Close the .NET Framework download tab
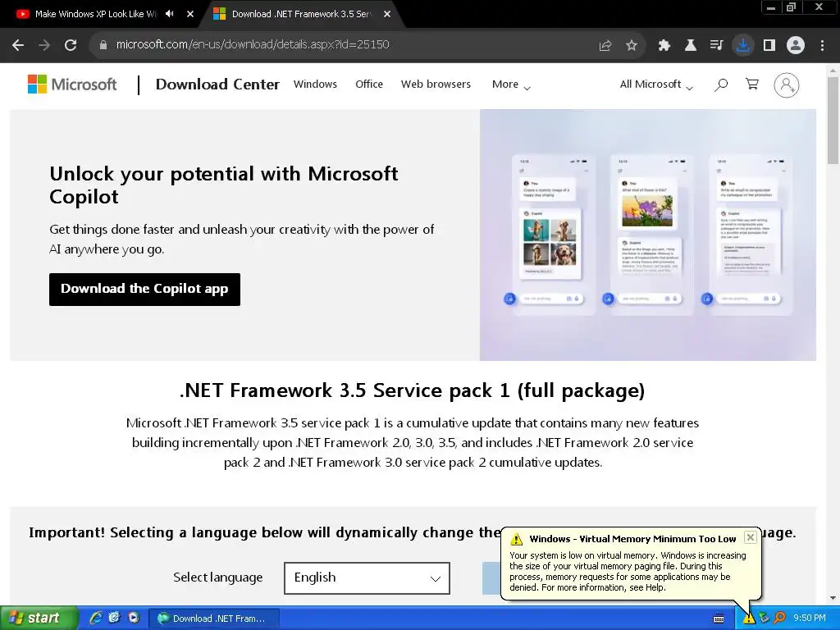 pos(387,14)
